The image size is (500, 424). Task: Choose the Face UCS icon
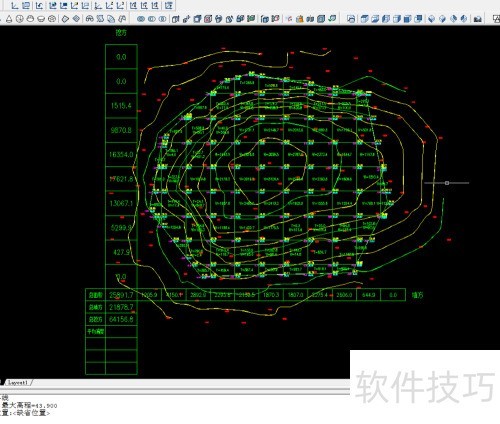pos(75,5)
